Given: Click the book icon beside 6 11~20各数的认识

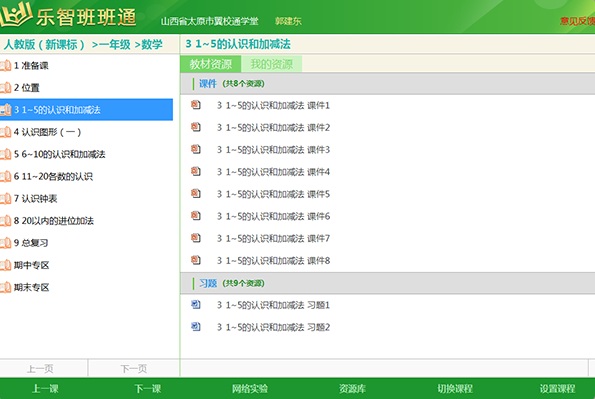Looking at the screenshot, I should tap(5, 177).
